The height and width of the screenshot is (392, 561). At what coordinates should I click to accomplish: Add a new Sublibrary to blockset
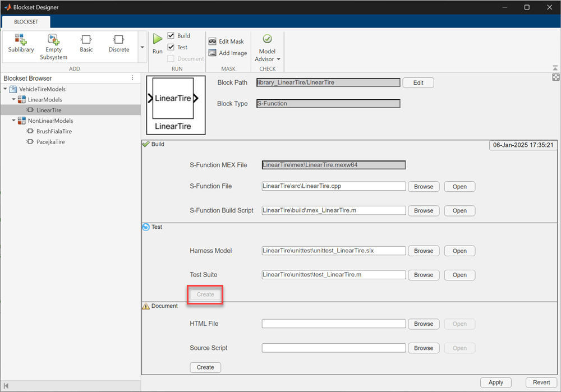click(21, 44)
